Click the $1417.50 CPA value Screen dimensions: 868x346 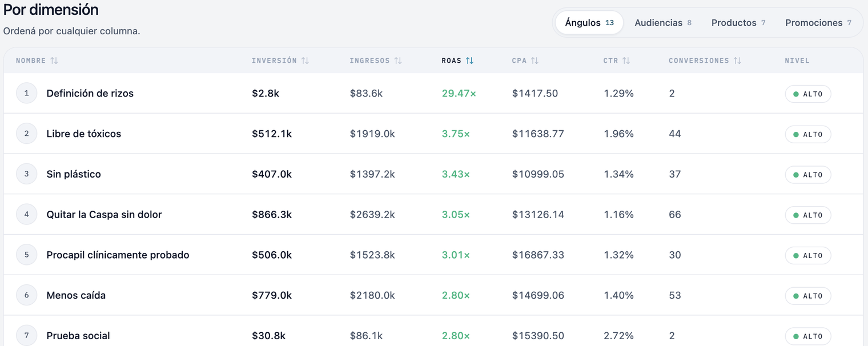pyautogui.click(x=535, y=94)
